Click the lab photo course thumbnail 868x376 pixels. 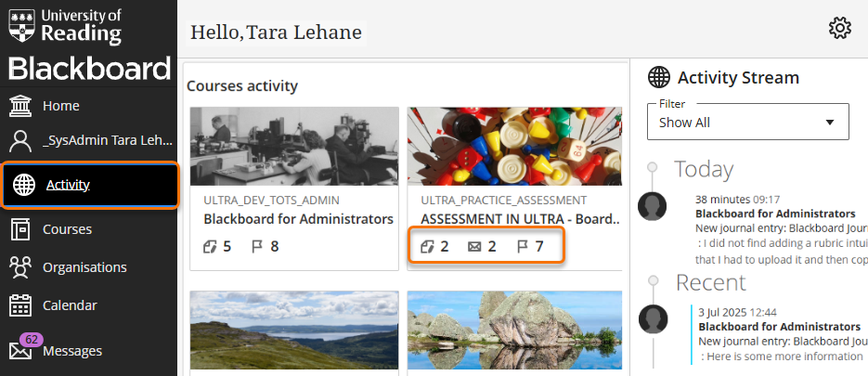294,146
